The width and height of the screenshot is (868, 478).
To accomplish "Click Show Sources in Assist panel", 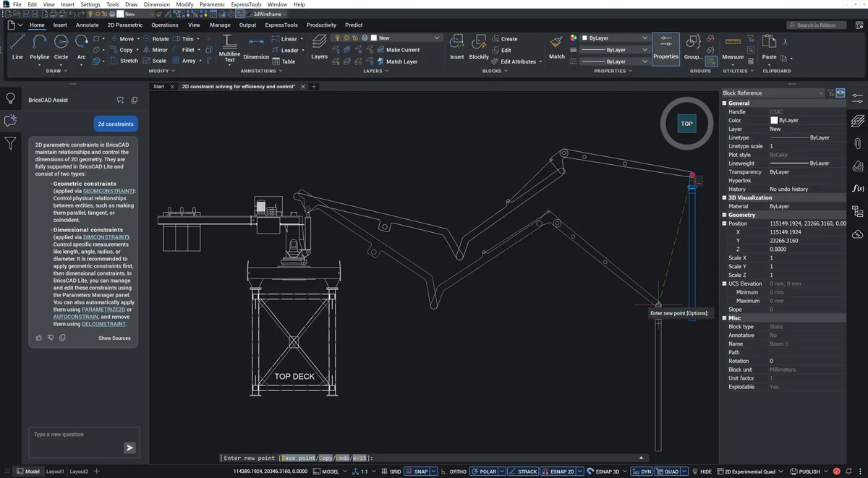I will pyautogui.click(x=114, y=338).
